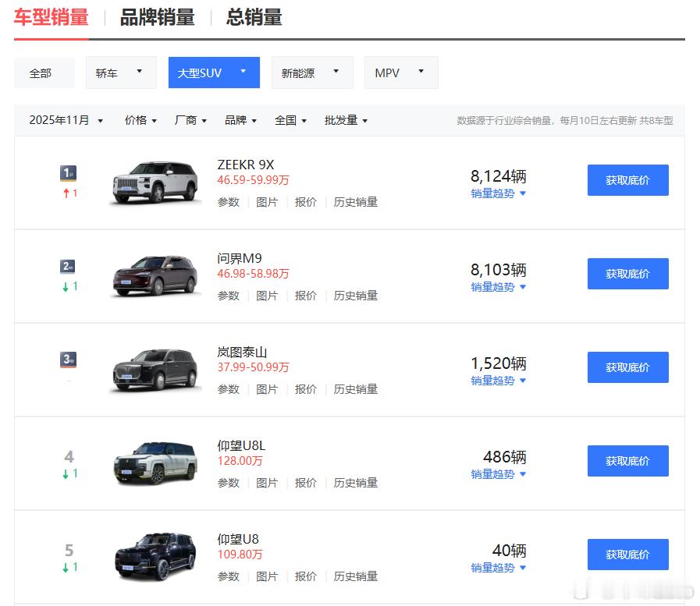
Task: Open 报价 link for 岚图泰山
Action: (x=306, y=389)
